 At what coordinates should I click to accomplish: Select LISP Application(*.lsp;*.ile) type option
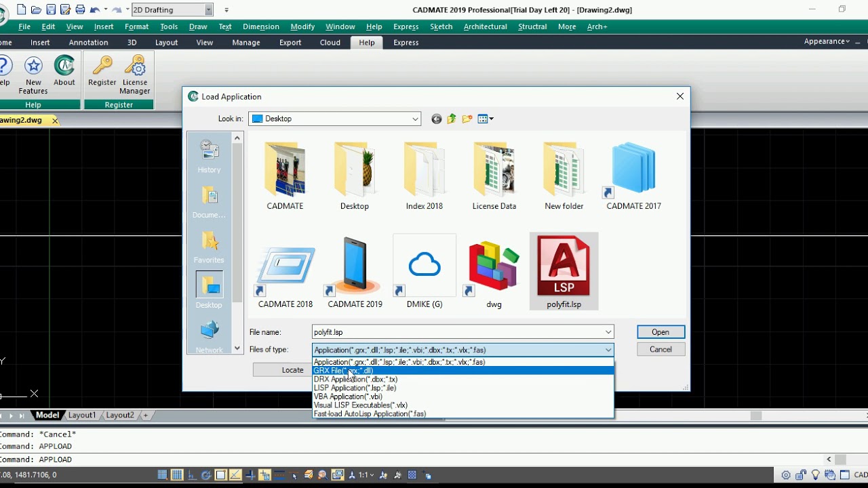[463, 388]
